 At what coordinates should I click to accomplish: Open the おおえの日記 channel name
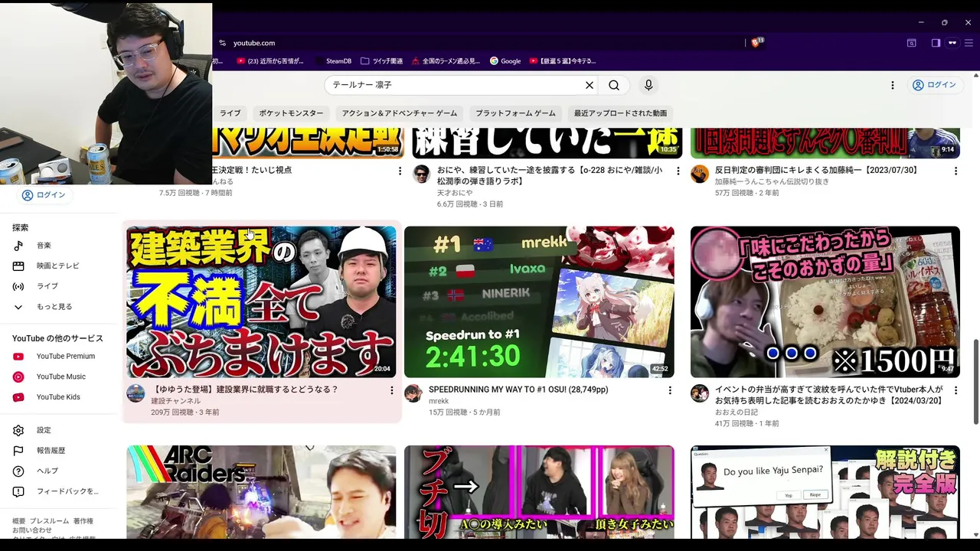point(737,412)
